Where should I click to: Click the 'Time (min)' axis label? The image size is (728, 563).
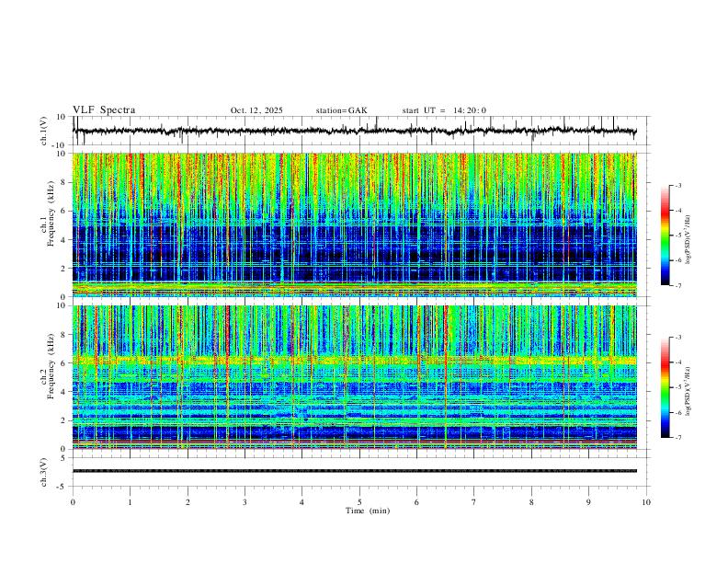(368, 511)
